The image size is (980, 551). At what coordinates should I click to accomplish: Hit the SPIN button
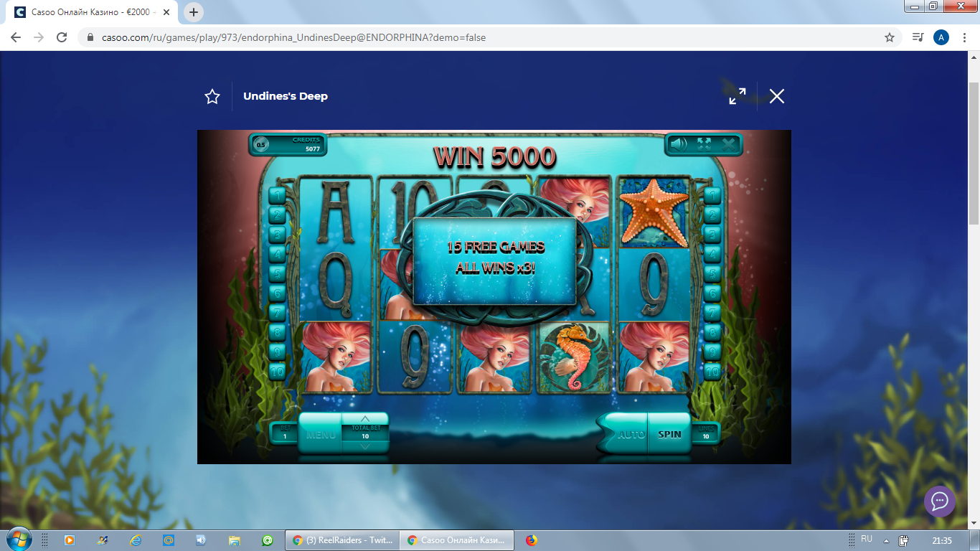pyautogui.click(x=669, y=434)
